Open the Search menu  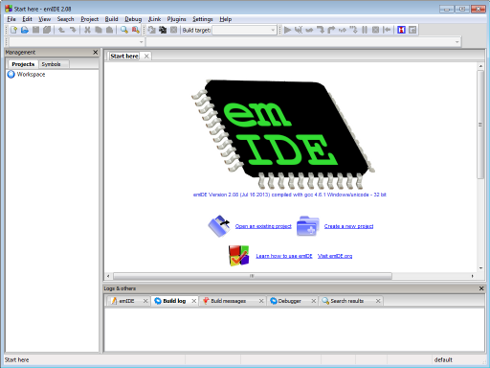pos(65,19)
